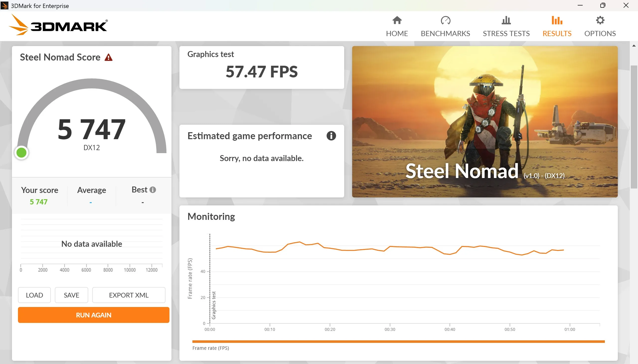Click the RUN AGAIN button
Image resolution: width=638 pixels, height=364 pixels.
[93, 315]
